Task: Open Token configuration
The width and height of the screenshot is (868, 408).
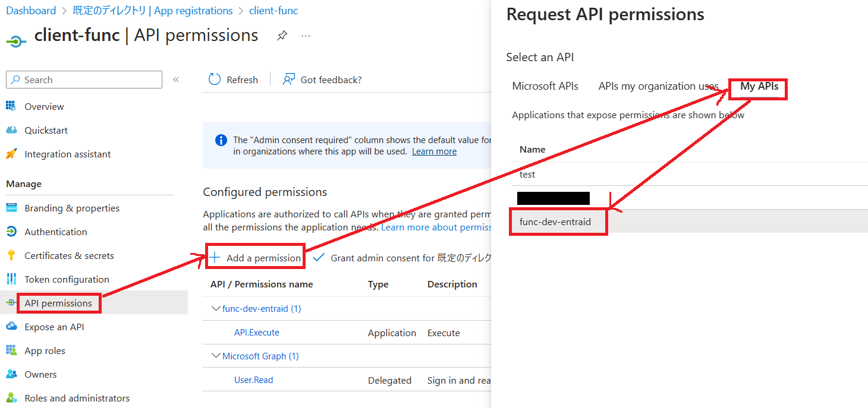Action: pos(66,279)
